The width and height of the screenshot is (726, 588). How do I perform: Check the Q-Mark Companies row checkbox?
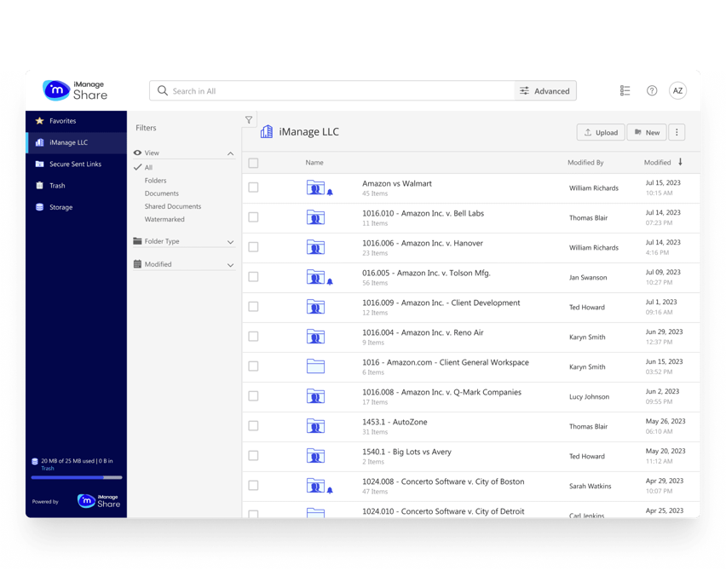coord(253,396)
